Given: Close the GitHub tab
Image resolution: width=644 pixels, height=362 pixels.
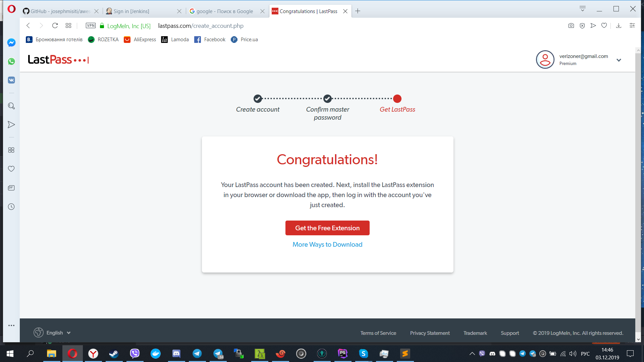Looking at the screenshot, I should (96, 11).
